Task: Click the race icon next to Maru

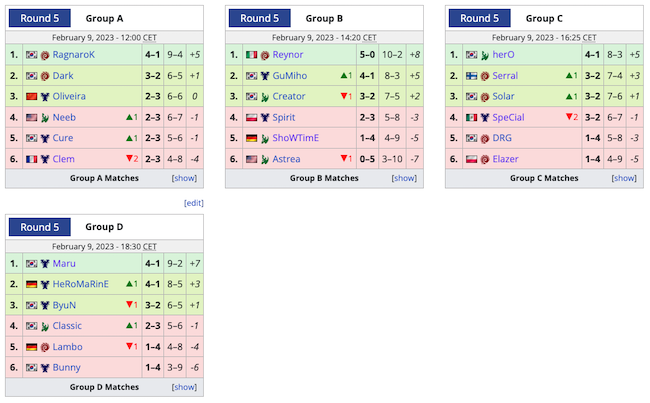Action: (45, 264)
